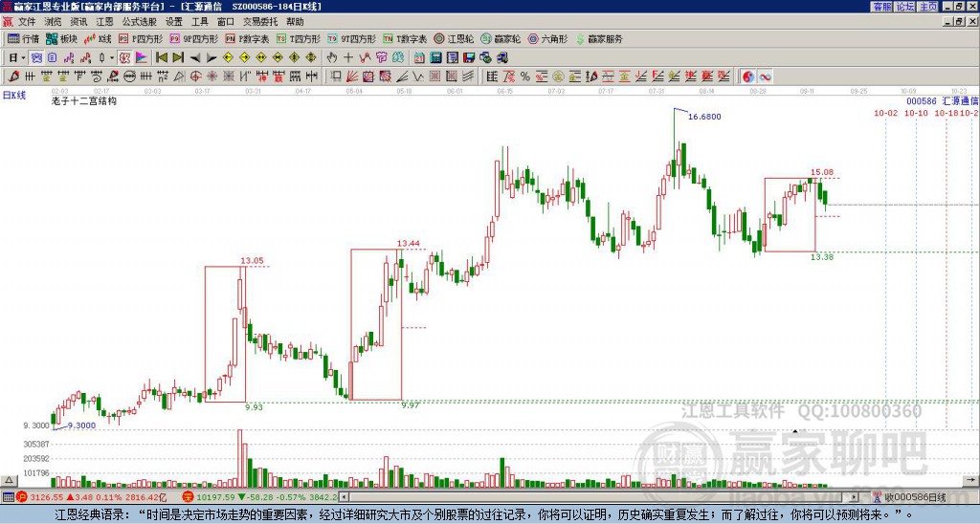Open the calculator icon
Viewport: 980px width, 524px height.
click(x=435, y=58)
